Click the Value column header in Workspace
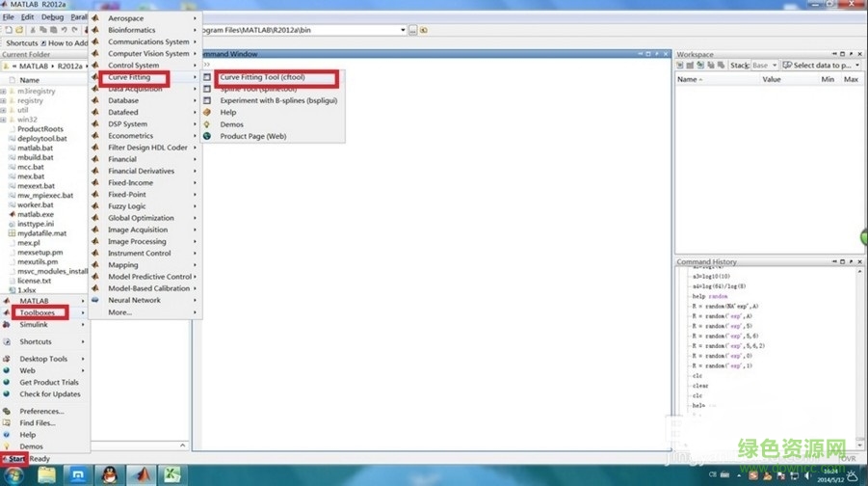Viewport: 868px width, 486px height. click(771, 79)
